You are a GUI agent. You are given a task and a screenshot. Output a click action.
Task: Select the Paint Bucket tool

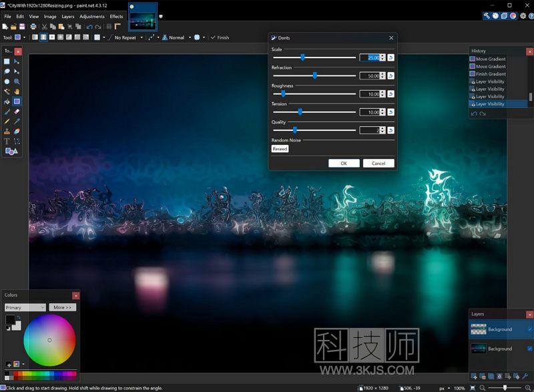click(x=7, y=102)
